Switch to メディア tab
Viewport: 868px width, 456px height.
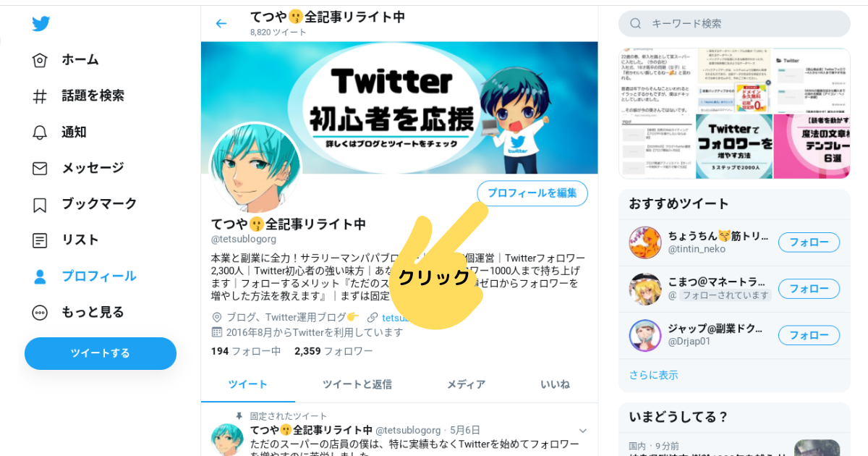466,384
